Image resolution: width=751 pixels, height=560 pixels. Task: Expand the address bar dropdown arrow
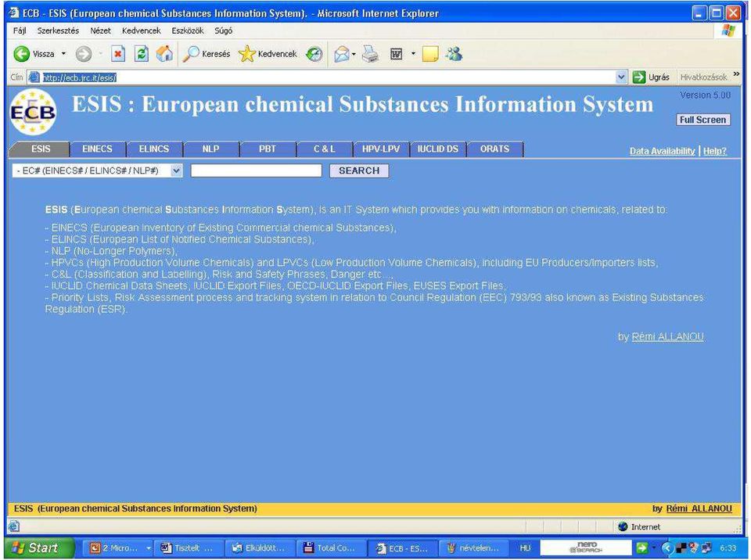621,77
